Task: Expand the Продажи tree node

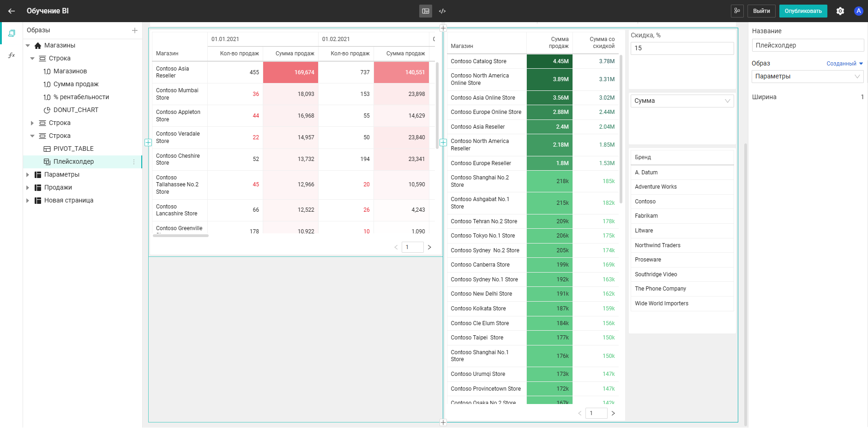Action: tap(28, 188)
